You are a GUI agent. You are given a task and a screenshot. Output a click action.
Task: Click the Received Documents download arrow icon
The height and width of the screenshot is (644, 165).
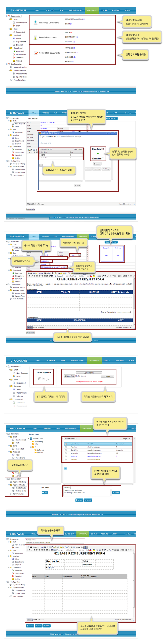(x=36, y=38)
